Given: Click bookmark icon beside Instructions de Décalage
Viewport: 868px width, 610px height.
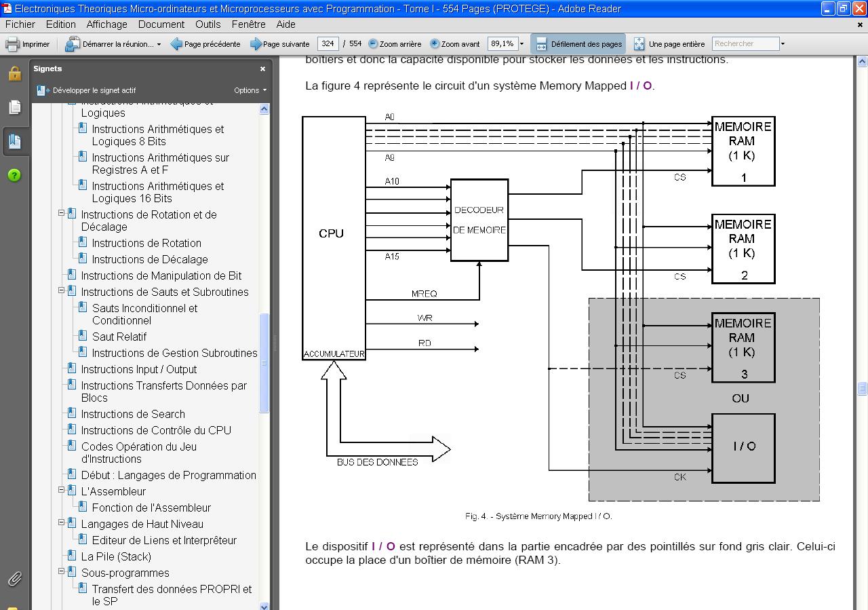Looking at the screenshot, I should [x=83, y=259].
